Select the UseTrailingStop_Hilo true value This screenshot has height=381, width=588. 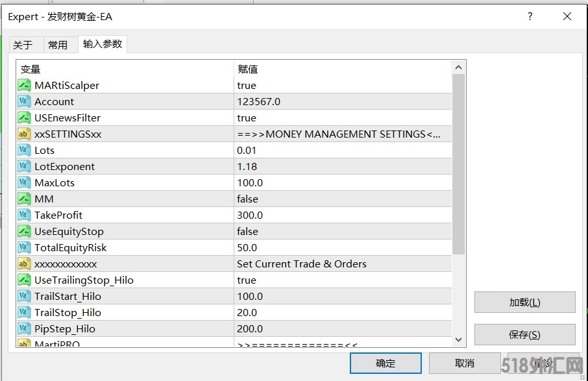pos(342,280)
